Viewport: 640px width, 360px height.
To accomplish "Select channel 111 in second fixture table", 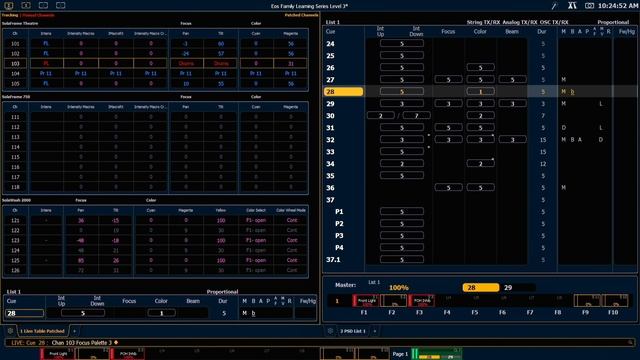I will [x=15, y=117].
